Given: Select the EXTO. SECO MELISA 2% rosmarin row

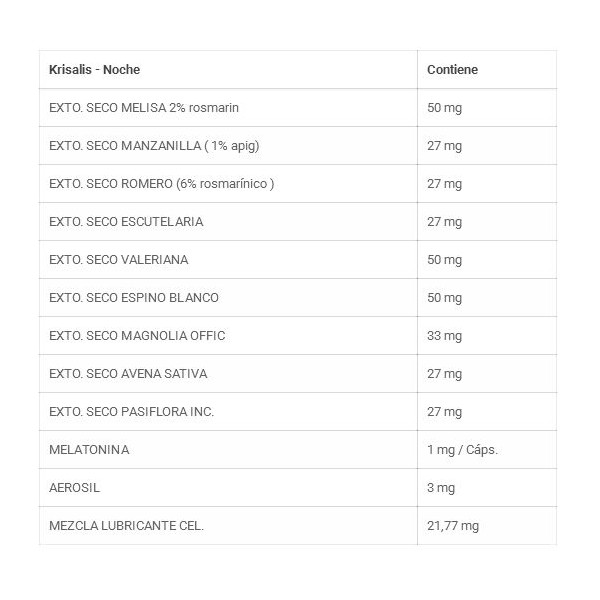Looking at the screenshot, I should coord(144,107).
